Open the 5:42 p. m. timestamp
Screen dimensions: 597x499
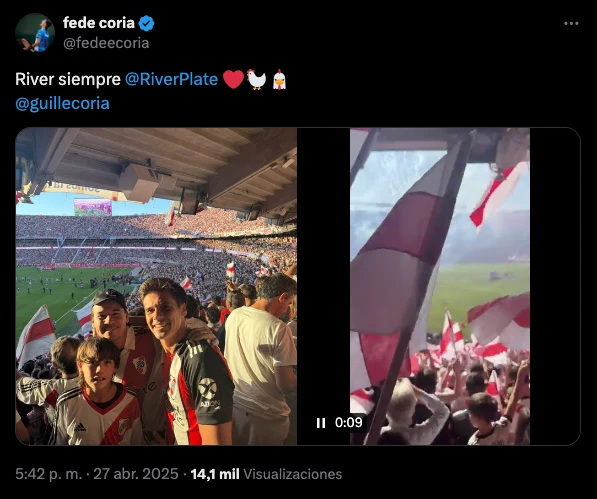point(49,474)
